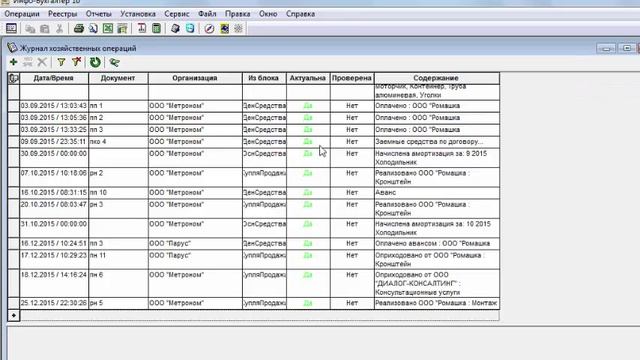Click the Из блока column header
This screenshot has height=360, width=640.
[x=264, y=78]
